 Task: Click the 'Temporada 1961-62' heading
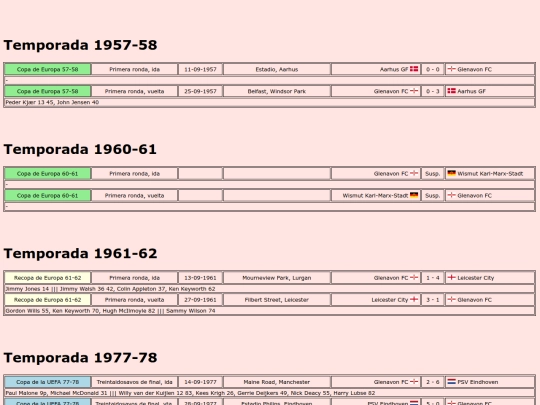coord(80,253)
